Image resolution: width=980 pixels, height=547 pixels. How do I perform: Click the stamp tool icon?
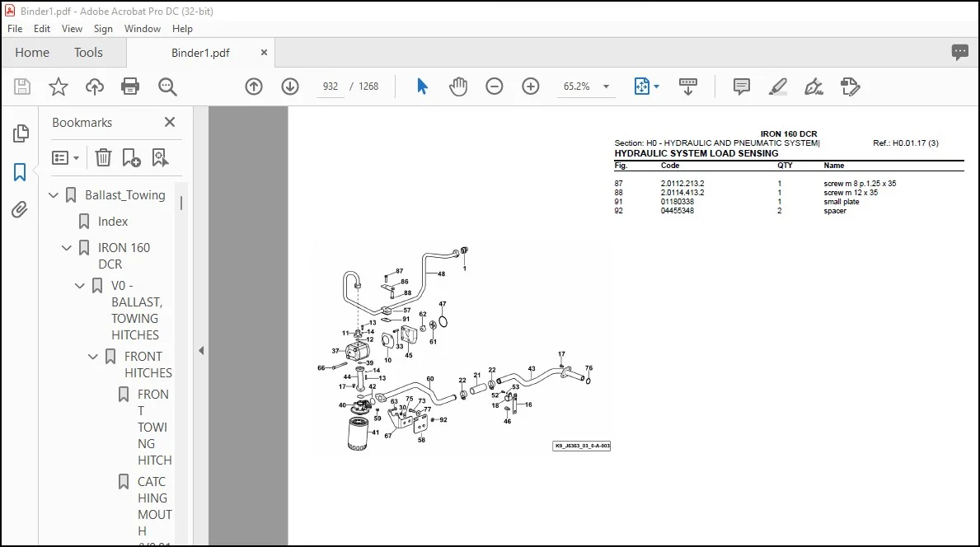pyautogui.click(x=850, y=86)
